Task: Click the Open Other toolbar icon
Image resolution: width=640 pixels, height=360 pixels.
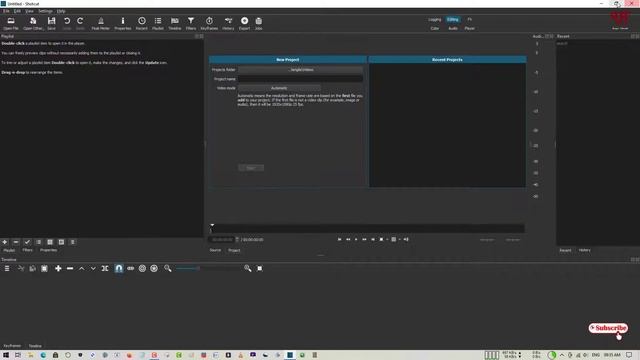Action: (x=33, y=23)
